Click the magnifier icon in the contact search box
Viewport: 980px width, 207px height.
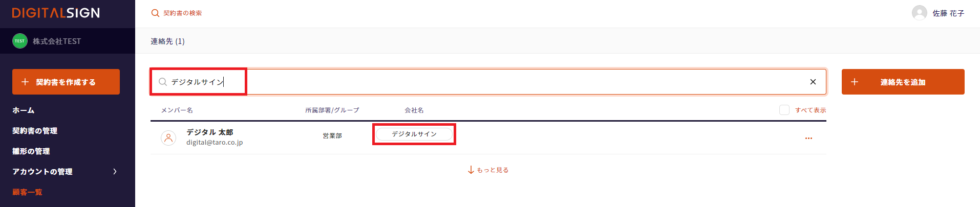click(163, 82)
